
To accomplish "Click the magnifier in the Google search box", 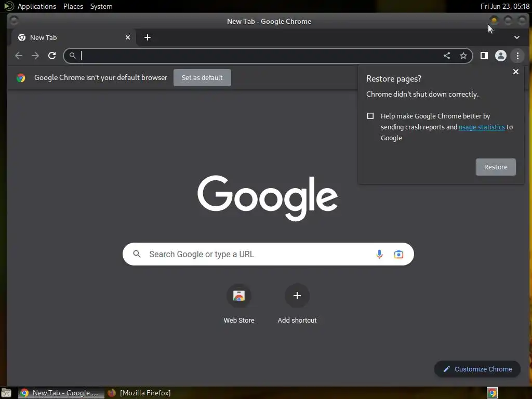I will tap(137, 254).
